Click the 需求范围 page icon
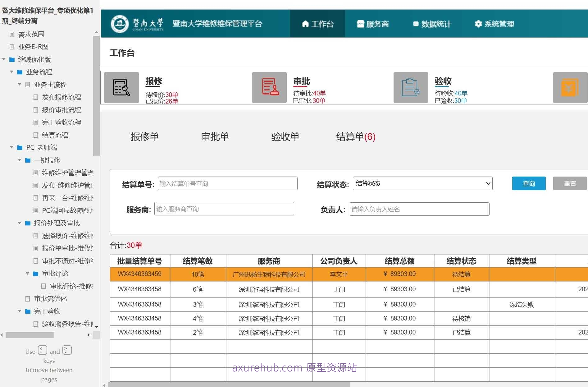588x387 pixels. coord(12,34)
